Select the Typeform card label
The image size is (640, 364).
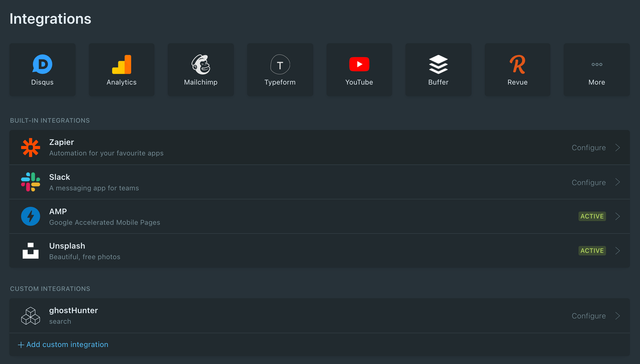pos(280,82)
